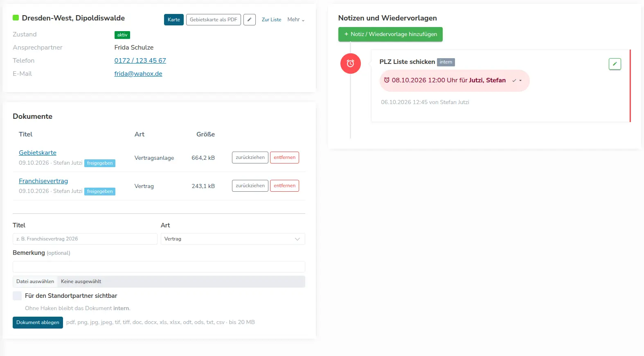Open the Karte view
This screenshot has height=356, width=644.
[174, 20]
